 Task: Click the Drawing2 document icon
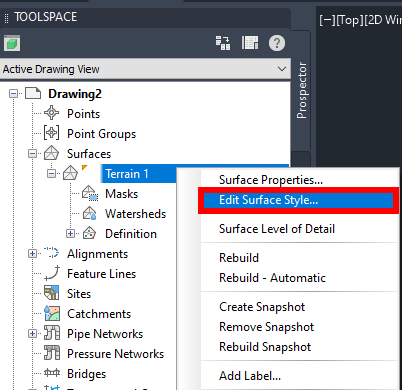pyautogui.click(x=33, y=94)
